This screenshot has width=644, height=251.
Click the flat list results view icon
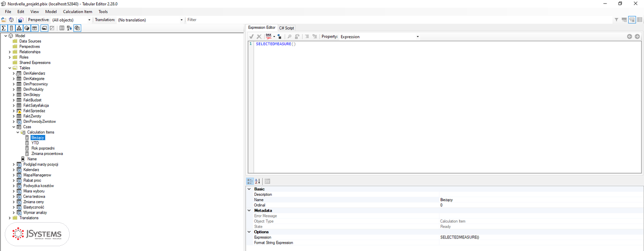(x=640, y=20)
